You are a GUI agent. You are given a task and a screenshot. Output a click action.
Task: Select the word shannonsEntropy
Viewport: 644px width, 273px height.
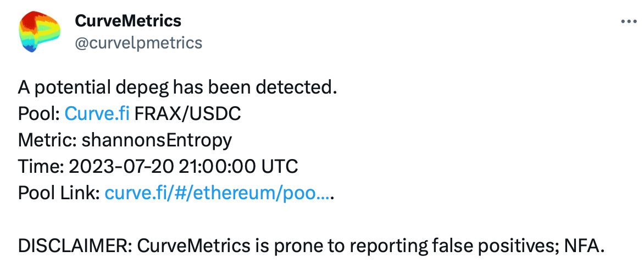coord(157,141)
